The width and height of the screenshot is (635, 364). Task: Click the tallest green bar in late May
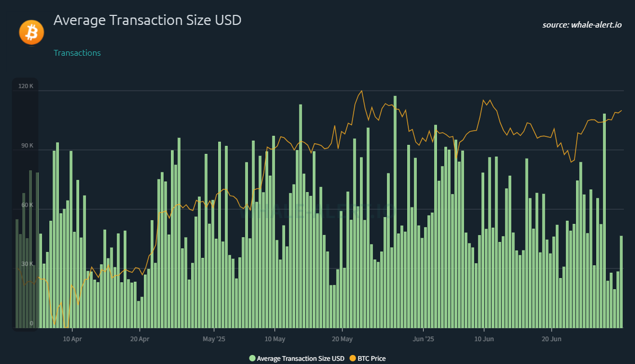[x=395, y=212]
